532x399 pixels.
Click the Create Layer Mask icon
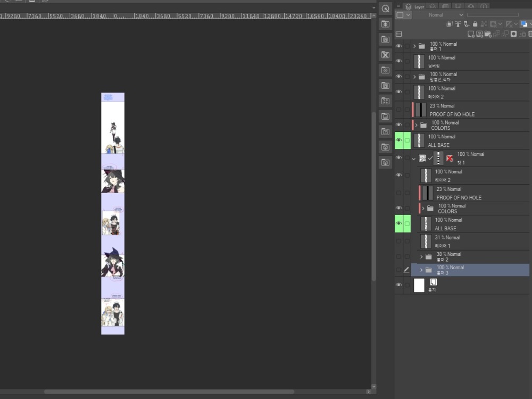click(514, 34)
